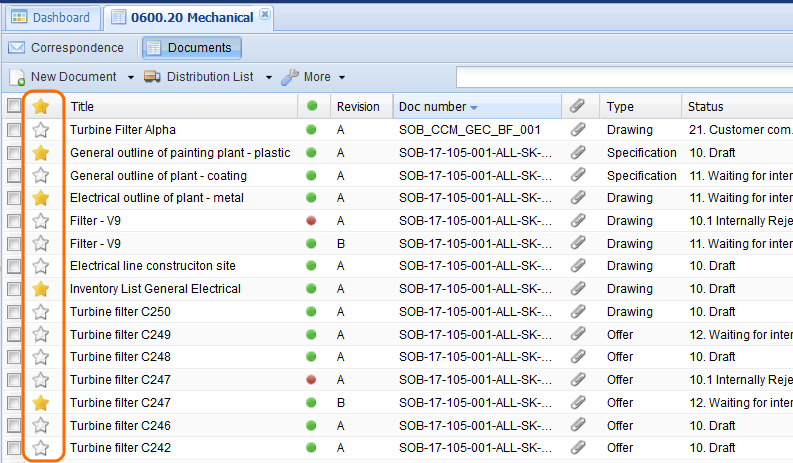Click red status dot on Filter - V9 revision A
The width and height of the screenshot is (793, 463).
point(312,221)
